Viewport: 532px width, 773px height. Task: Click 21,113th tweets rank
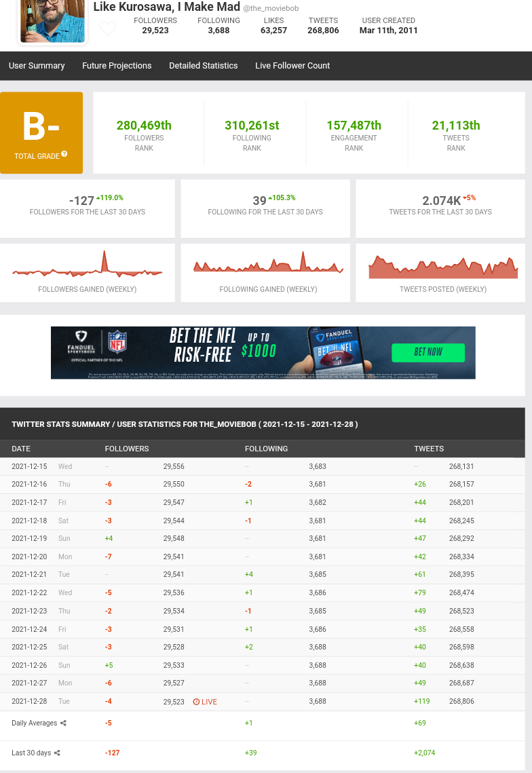coord(456,126)
